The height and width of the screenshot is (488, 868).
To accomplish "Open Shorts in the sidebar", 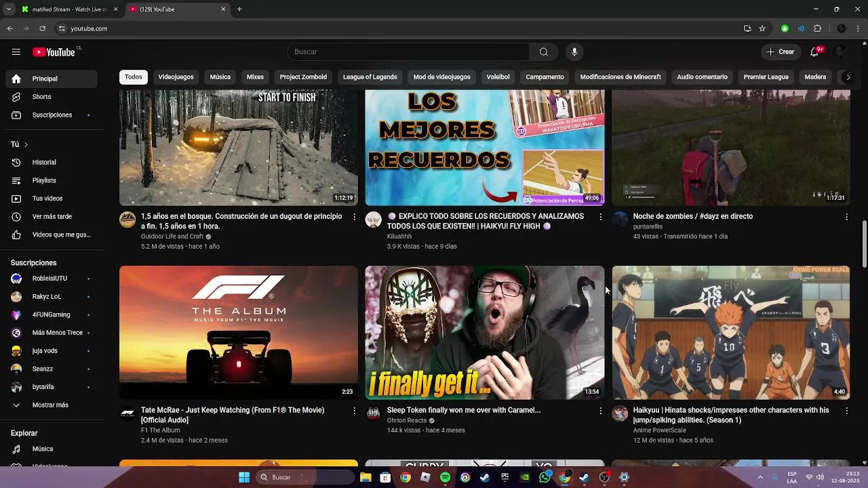I will pyautogui.click(x=52, y=97).
